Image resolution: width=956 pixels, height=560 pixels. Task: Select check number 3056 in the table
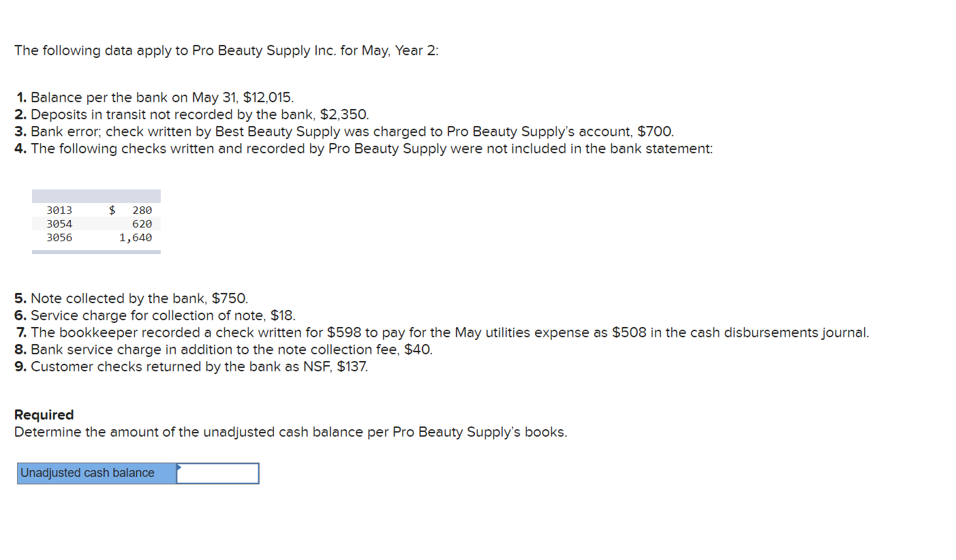coord(59,238)
